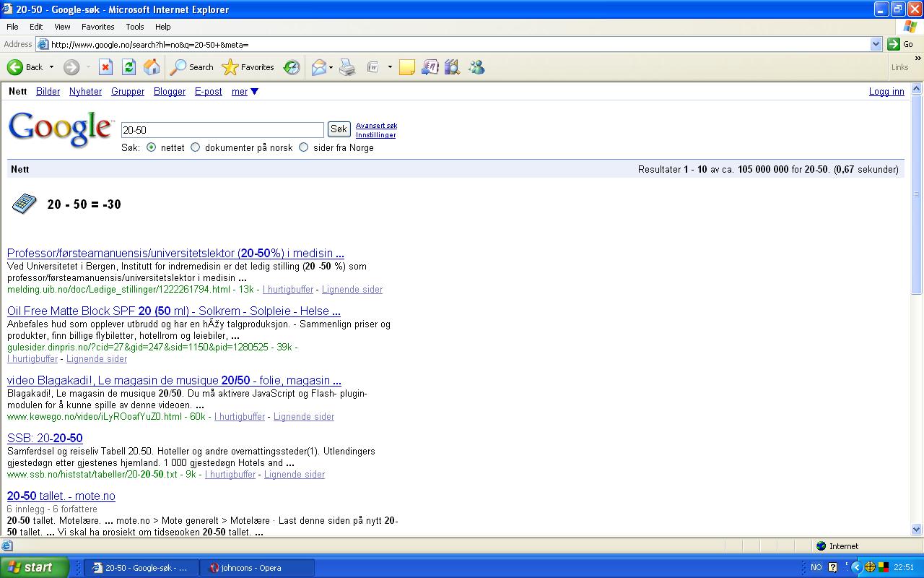This screenshot has height=578, width=924.
Task: Click the Stop loading red X icon
Action: (x=105, y=67)
